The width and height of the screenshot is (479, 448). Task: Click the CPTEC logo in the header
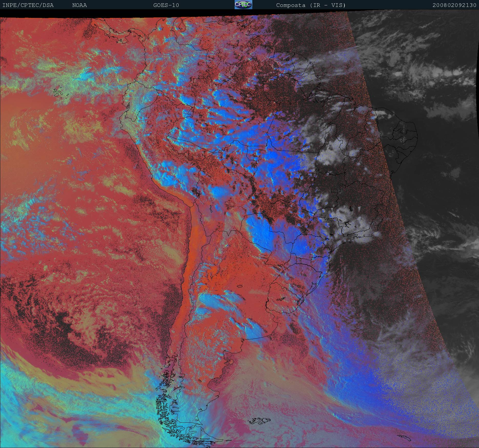click(243, 5)
